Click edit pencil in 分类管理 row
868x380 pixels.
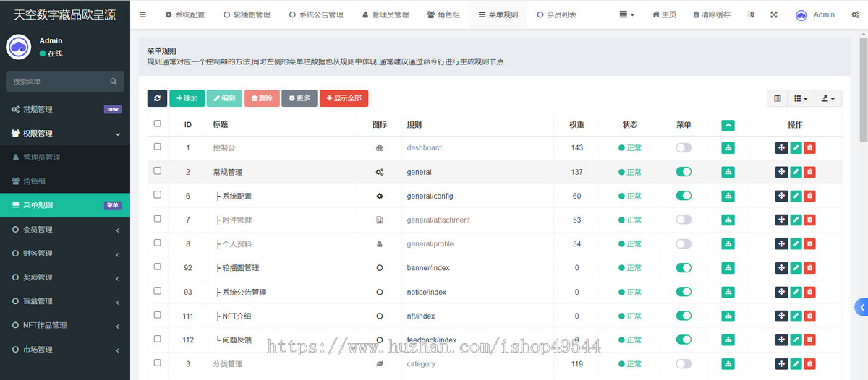[x=796, y=363]
